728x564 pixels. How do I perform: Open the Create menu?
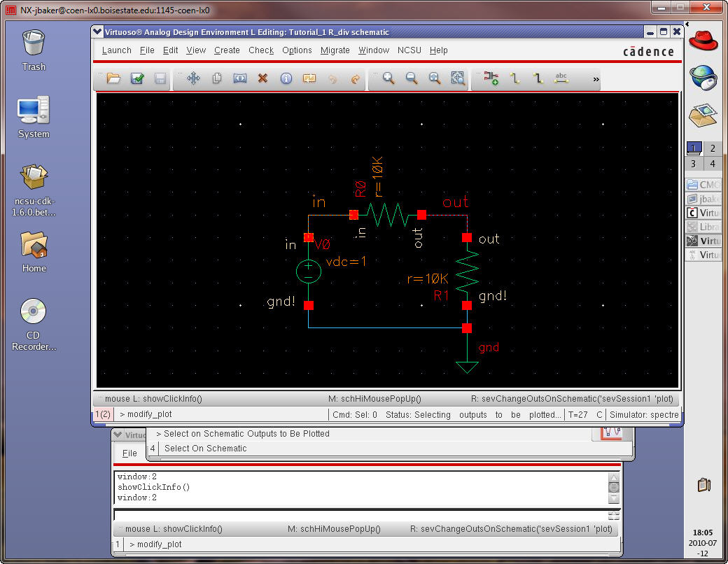pos(227,50)
